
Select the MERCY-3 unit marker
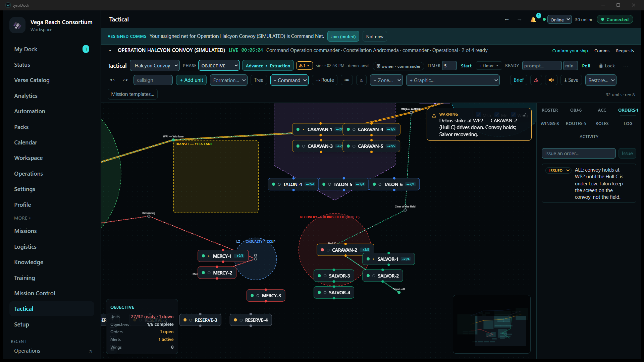[266, 296]
